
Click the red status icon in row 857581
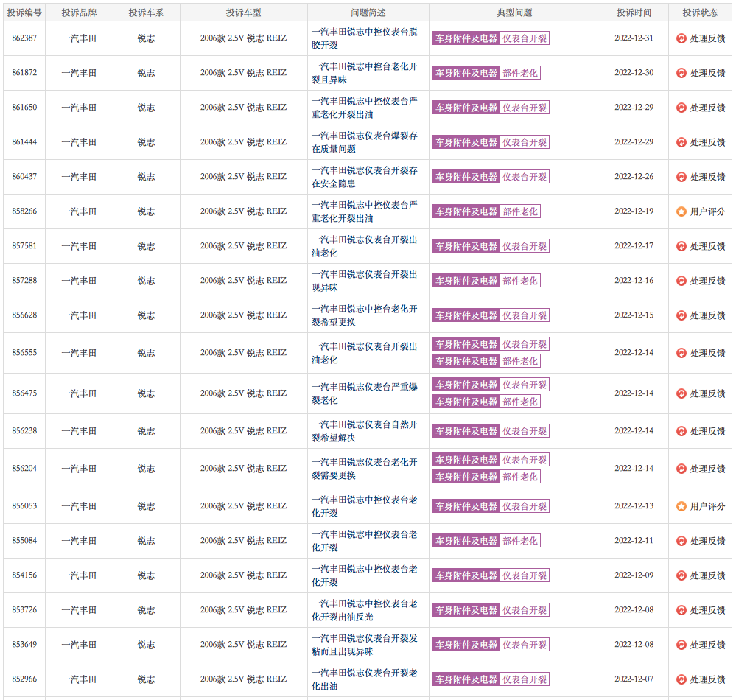click(681, 246)
